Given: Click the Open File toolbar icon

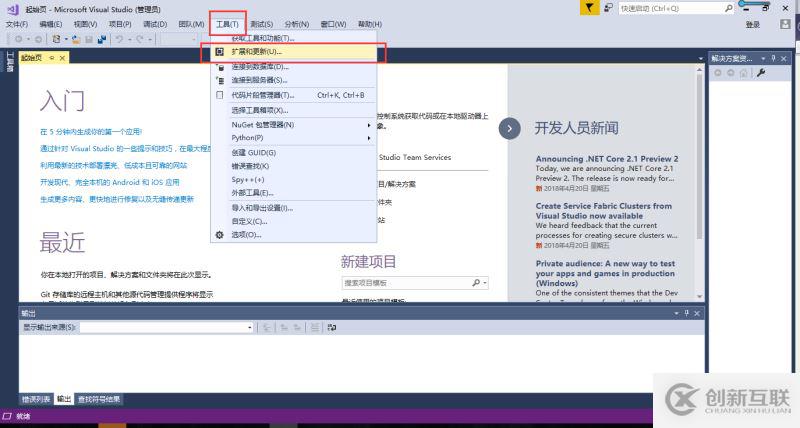Looking at the screenshot, I should pyautogui.click(x=76, y=39).
